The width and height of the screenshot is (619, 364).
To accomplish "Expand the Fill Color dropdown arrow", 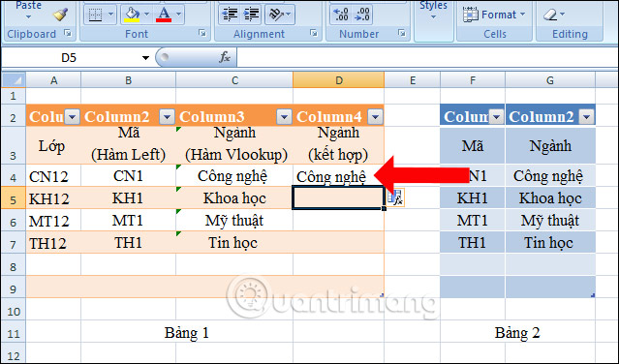I will point(146,15).
